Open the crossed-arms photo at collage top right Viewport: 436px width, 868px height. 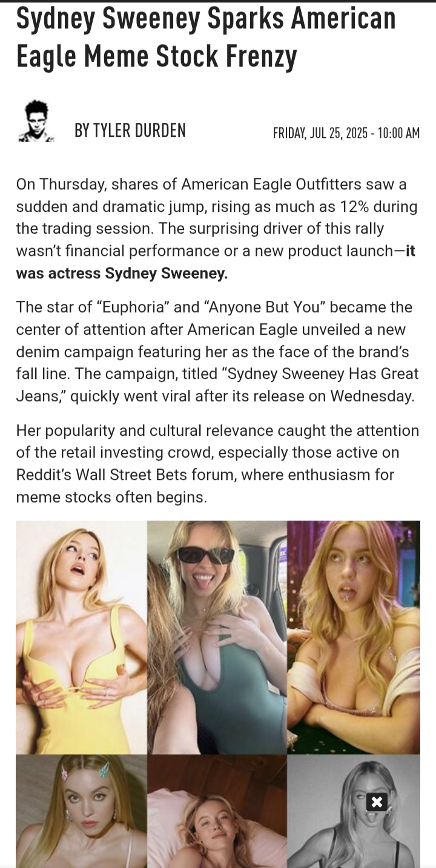[354, 637]
